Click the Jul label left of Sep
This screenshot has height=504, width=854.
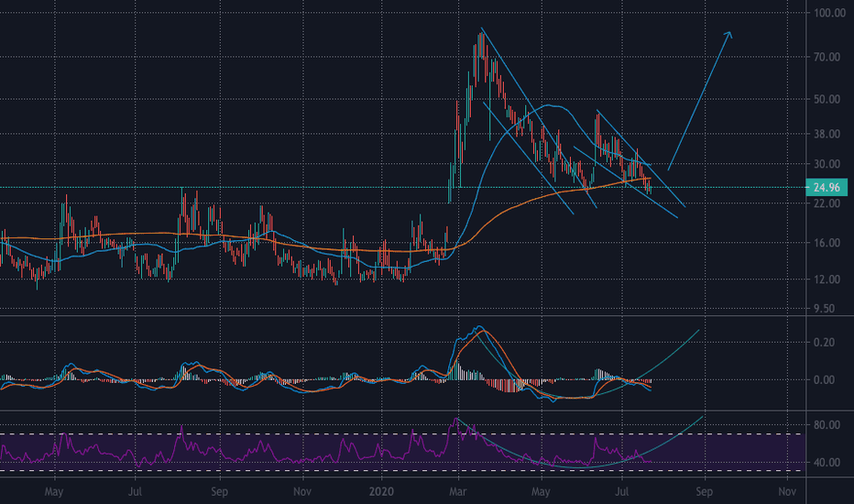[135, 491]
